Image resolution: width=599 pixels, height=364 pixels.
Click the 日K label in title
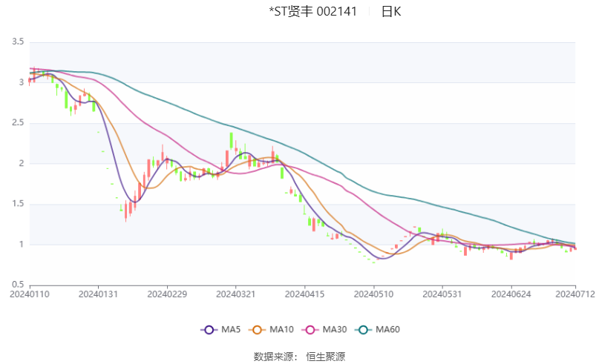(x=391, y=11)
